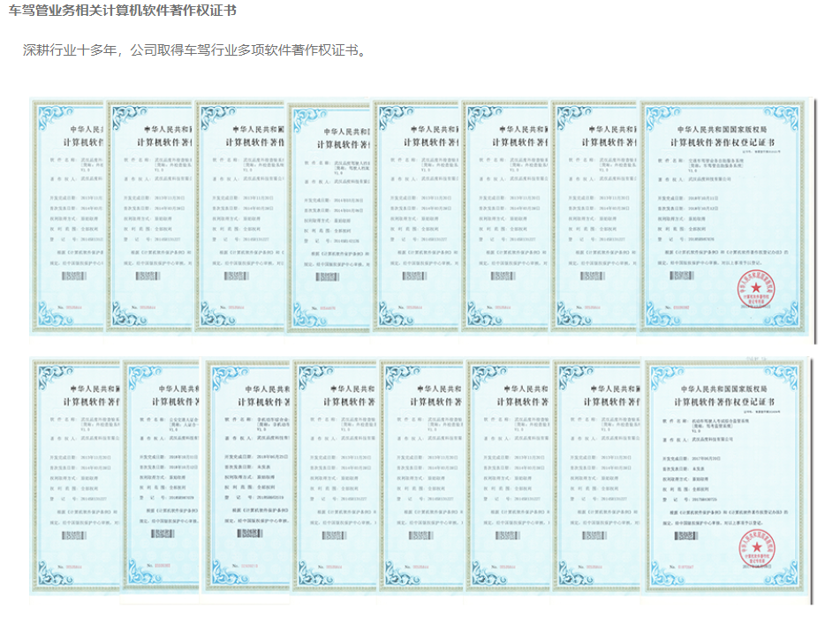Open the fully visible bottom-right certificate
The image size is (840, 624).
click(x=728, y=477)
